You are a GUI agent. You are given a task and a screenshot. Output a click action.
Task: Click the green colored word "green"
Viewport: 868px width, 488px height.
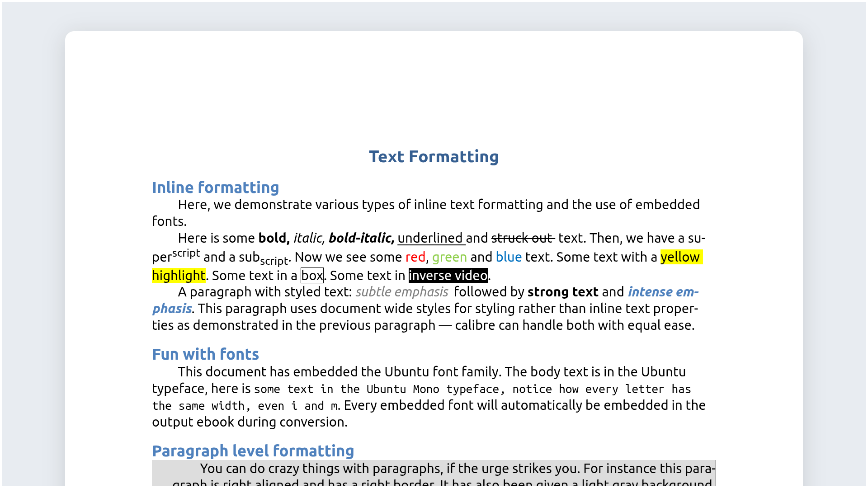449,257
